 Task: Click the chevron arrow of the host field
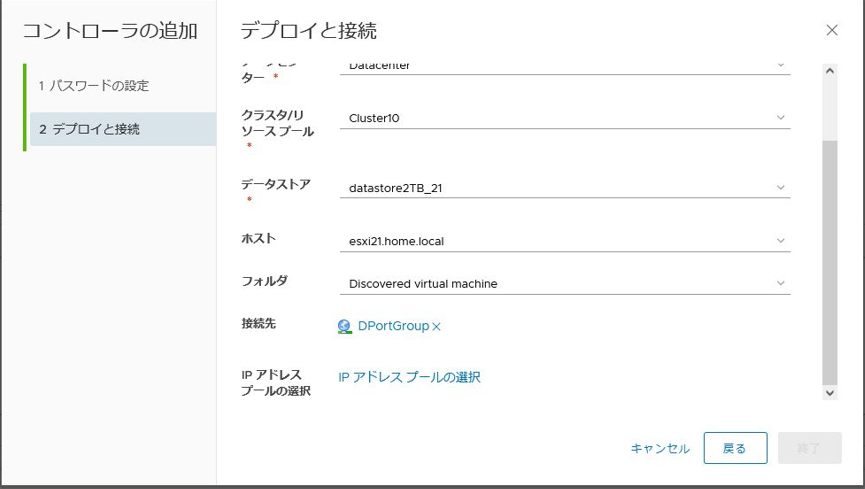pos(781,241)
